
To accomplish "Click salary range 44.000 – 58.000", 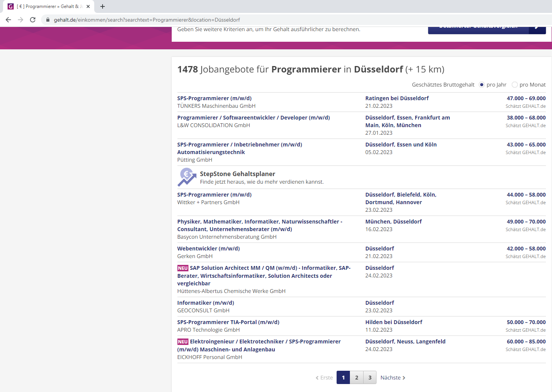I will pyautogui.click(x=526, y=195).
